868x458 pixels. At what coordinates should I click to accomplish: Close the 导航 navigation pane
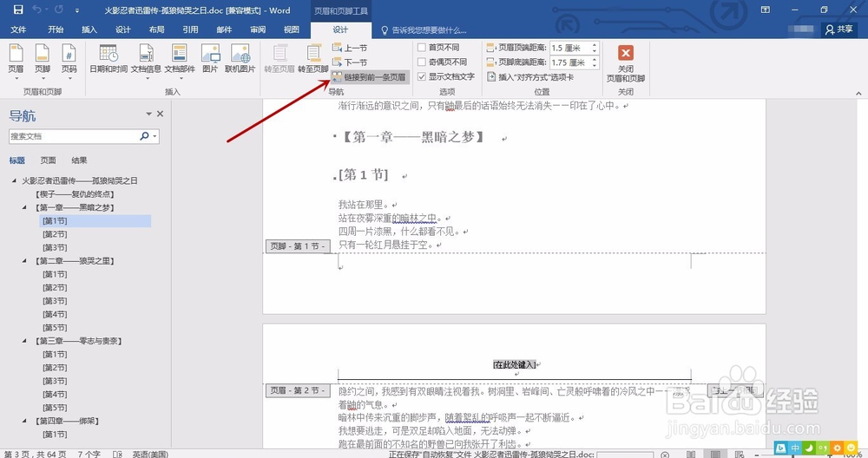click(160, 114)
